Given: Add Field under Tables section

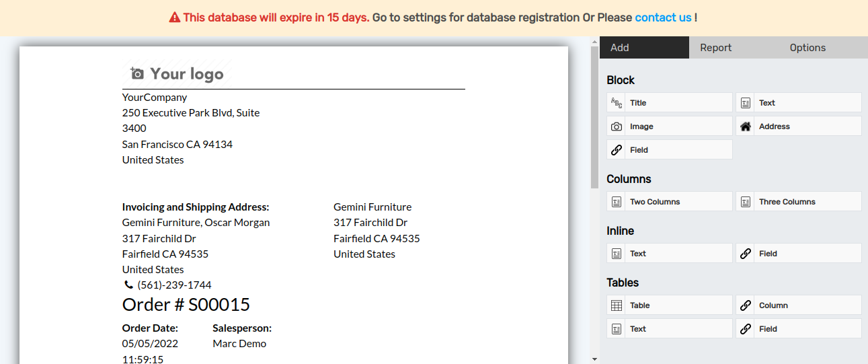Looking at the screenshot, I should (x=799, y=329).
